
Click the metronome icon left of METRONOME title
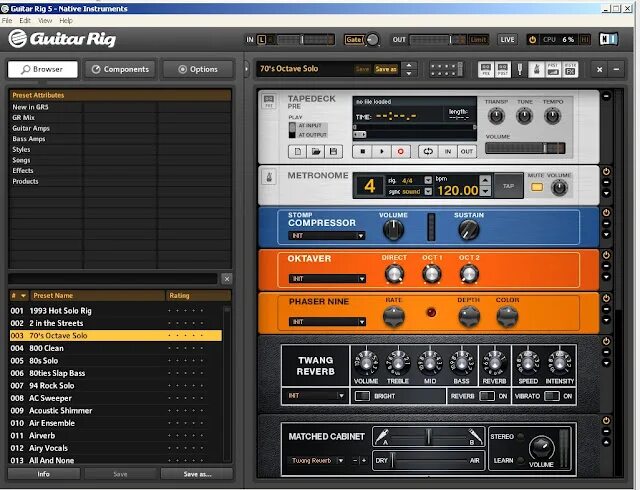[269, 177]
